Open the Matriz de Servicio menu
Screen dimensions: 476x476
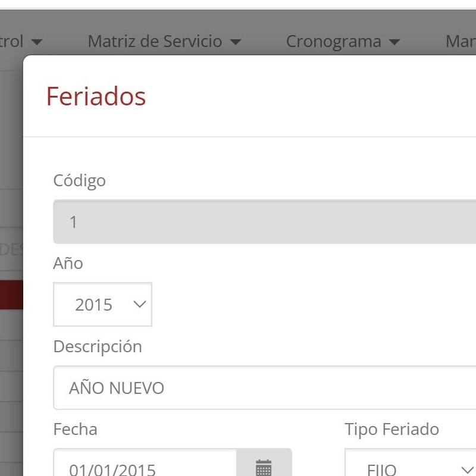pos(164,42)
